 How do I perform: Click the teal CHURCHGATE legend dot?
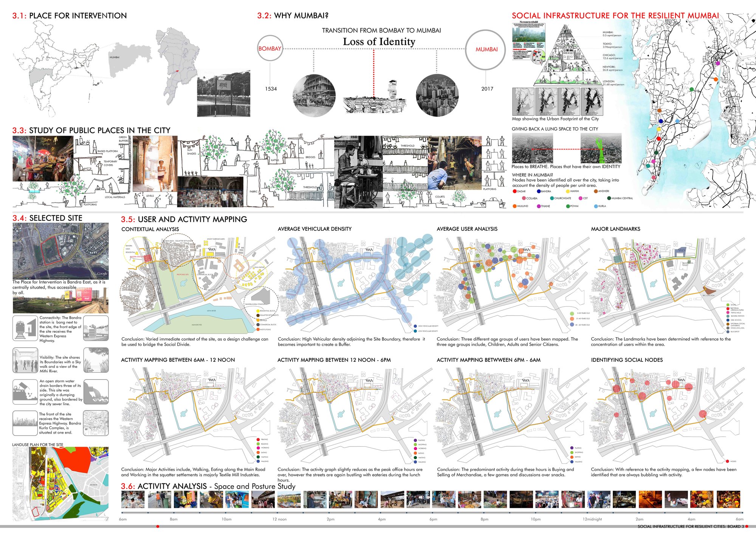552,198
